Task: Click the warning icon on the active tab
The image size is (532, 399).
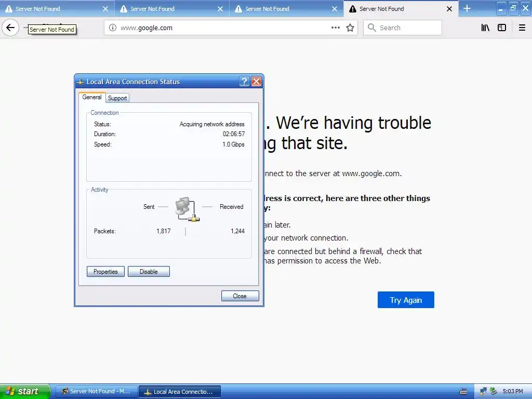Action: pos(353,9)
